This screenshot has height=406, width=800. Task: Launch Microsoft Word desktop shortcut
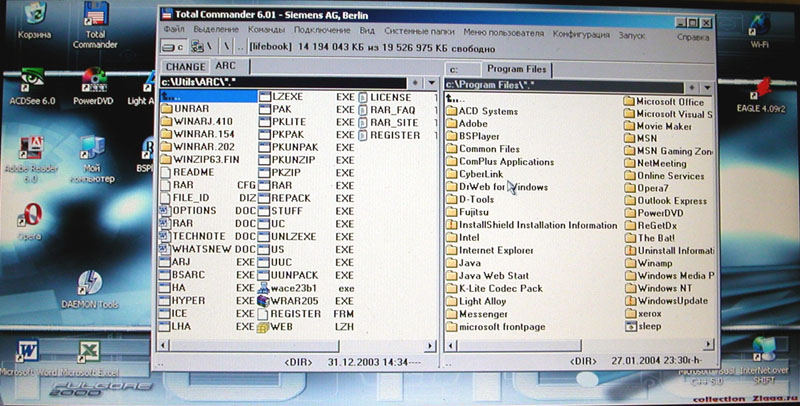click(29, 358)
